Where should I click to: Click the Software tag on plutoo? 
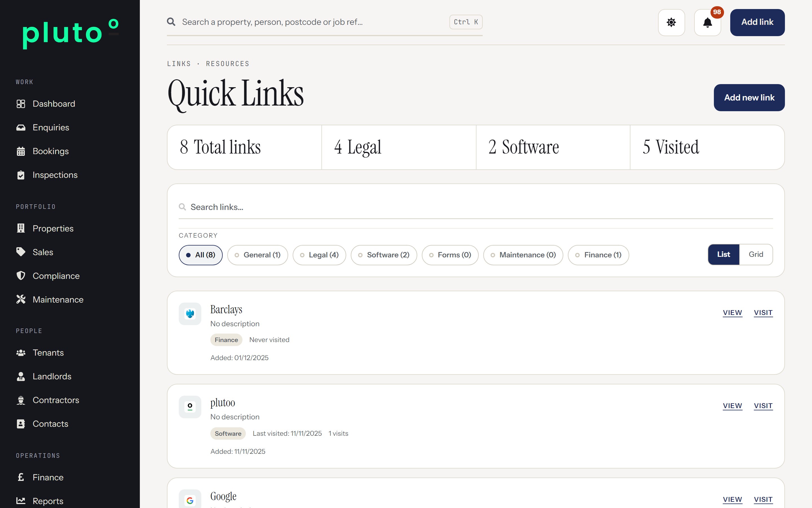[228, 433]
